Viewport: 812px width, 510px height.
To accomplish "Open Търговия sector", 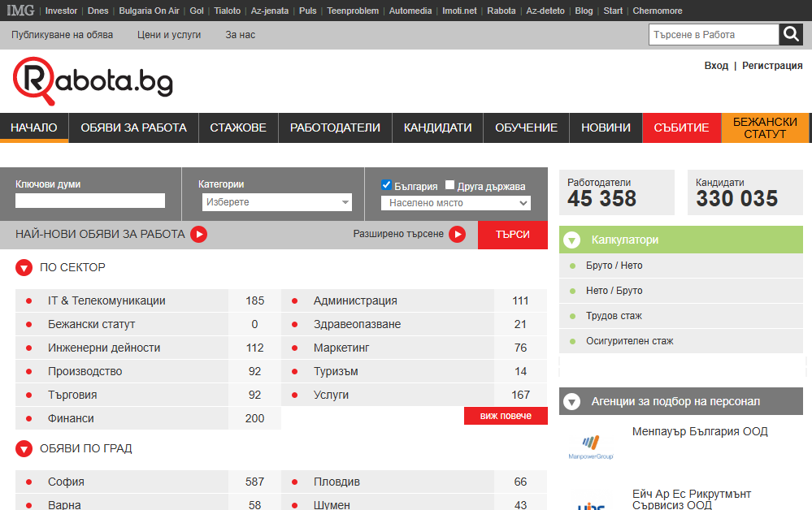I will point(72,395).
